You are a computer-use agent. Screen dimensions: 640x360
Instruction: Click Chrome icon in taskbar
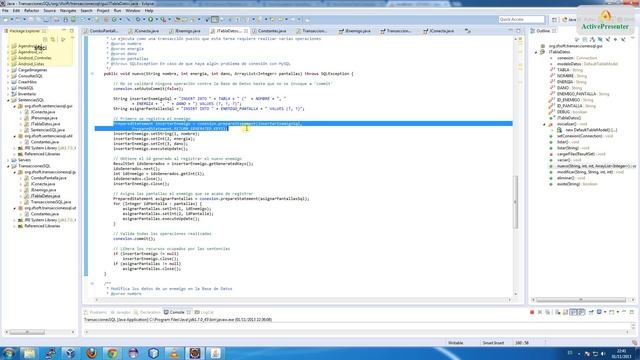[112, 353]
